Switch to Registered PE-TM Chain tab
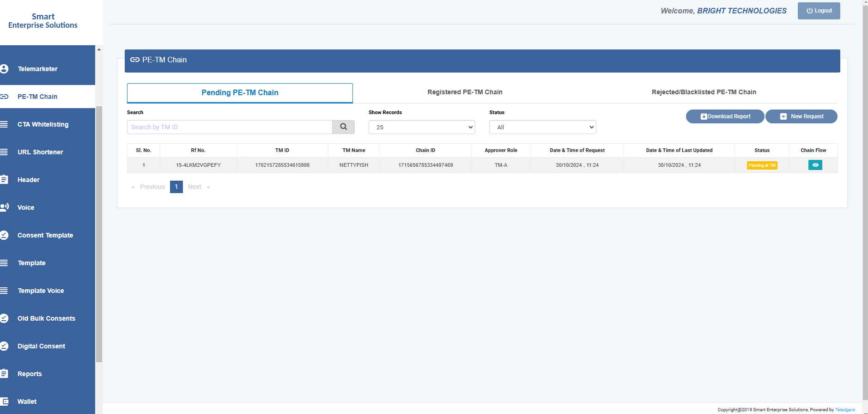The width and height of the screenshot is (868, 414). [x=465, y=92]
